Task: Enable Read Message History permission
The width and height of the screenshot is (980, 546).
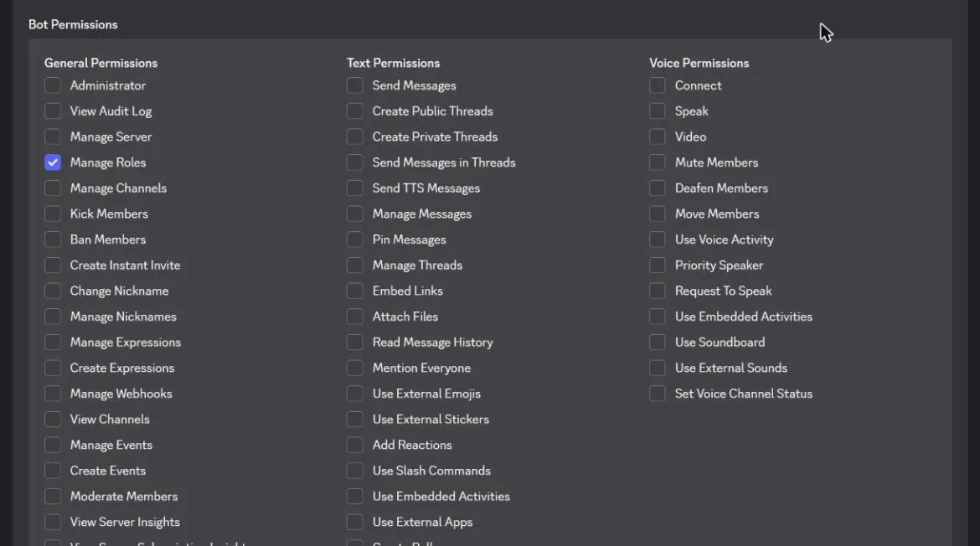Action: 354,342
